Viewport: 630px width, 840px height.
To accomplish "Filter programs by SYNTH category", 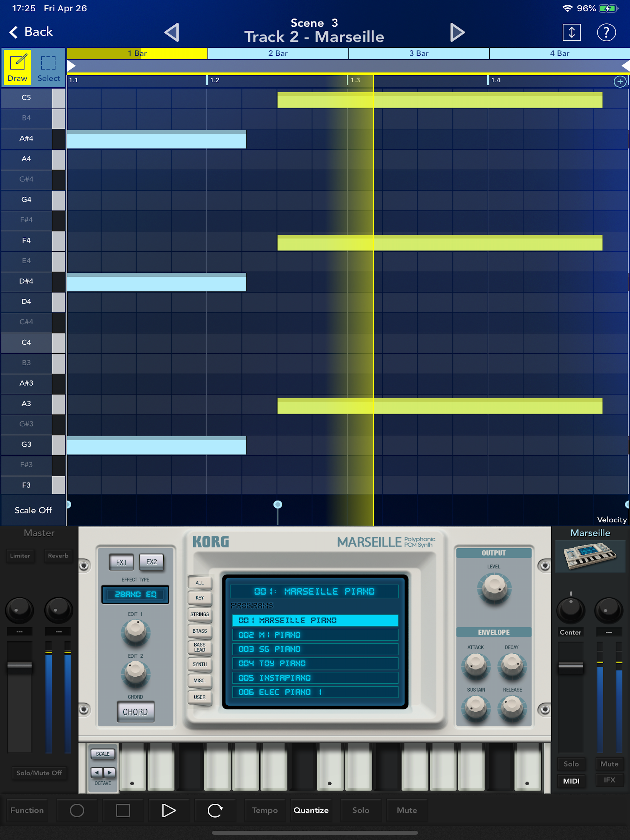I will 199,664.
